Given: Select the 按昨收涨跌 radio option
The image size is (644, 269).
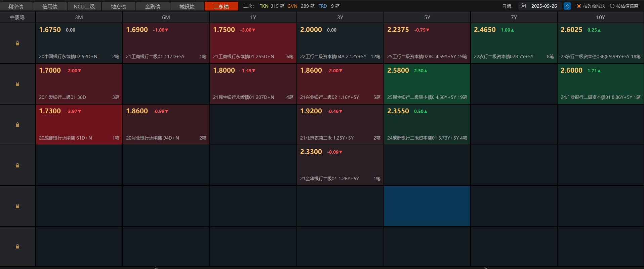Looking at the screenshot, I should pos(579,6).
